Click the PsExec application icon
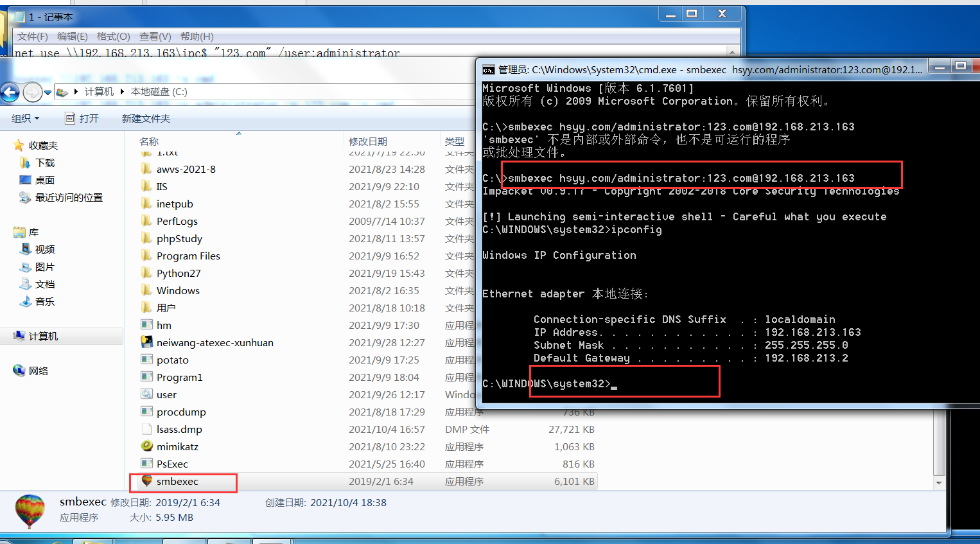This screenshot has height=544, width=980. (147, 464)
